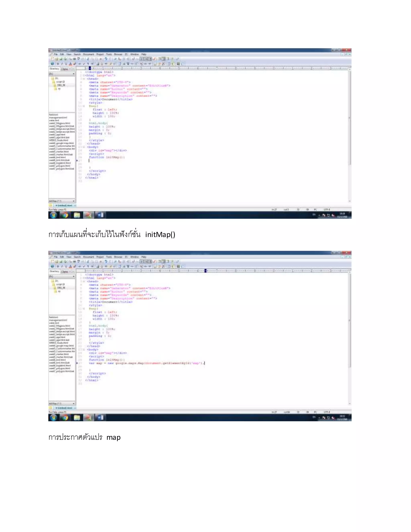This screenshot has height=532, width=411.
Task: Collapse head fold marker at line 3, upper editor
Action: click(x=83, y=79)
